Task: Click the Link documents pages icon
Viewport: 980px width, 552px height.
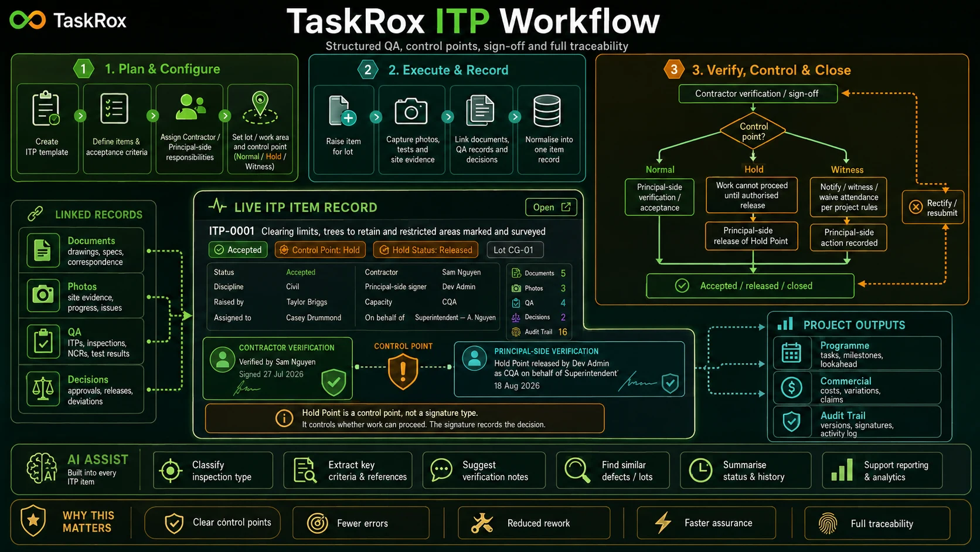Action: point(481,111)
